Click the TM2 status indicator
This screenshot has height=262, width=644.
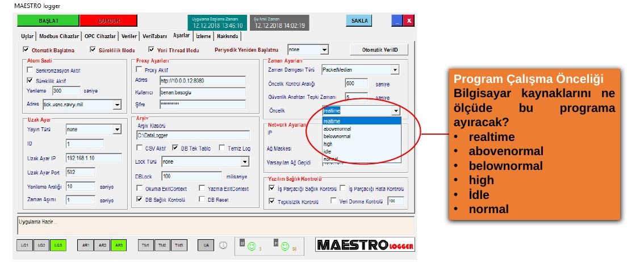coord(162,245)
